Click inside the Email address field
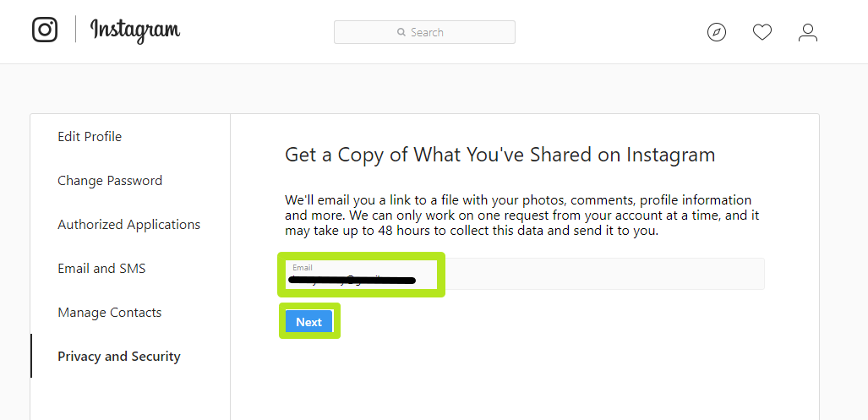868x420 pixels. point(592,275)
